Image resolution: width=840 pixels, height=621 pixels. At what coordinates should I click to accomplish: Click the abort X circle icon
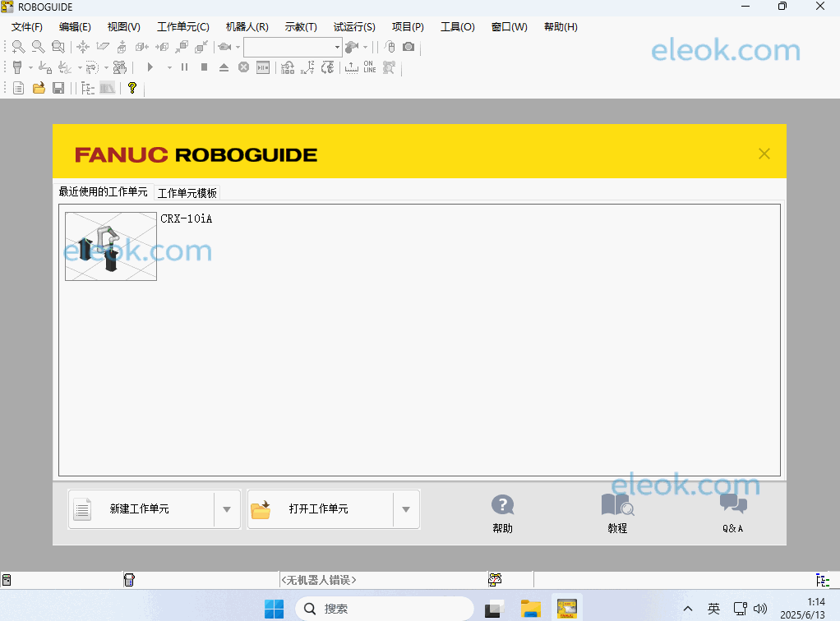pyautogui.click(x=244, y=67)
